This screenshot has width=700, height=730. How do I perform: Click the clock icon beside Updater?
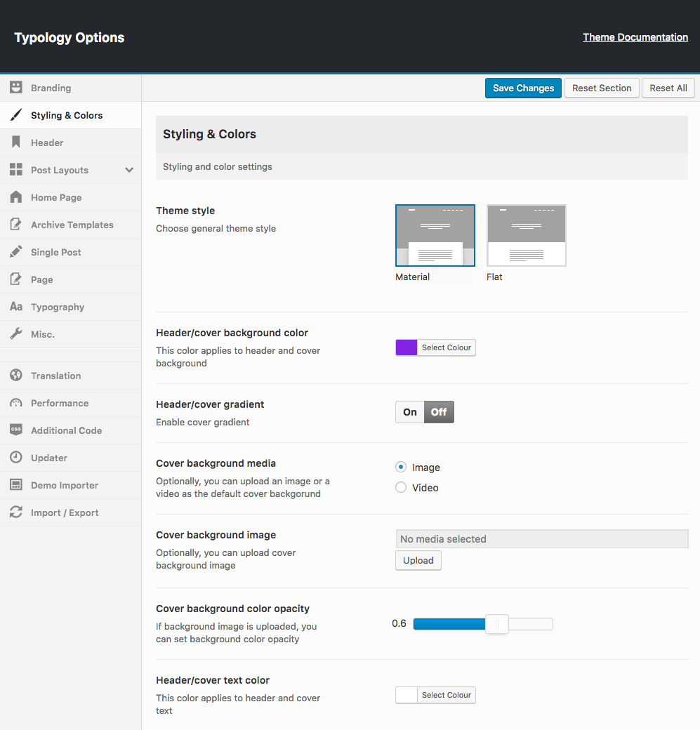[15, 458]
